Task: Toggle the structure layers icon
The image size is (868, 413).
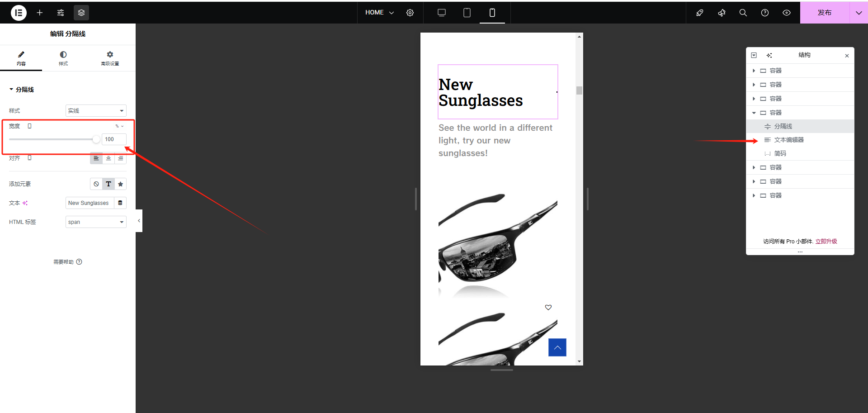Action: pyautogui.click(x=81, y=13)
